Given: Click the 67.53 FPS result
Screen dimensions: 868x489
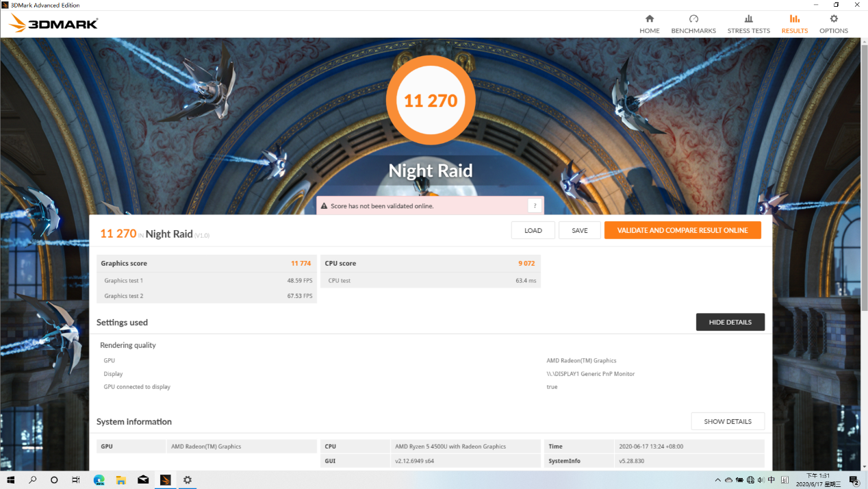Looking at the screenshot, I should (300, 296).
